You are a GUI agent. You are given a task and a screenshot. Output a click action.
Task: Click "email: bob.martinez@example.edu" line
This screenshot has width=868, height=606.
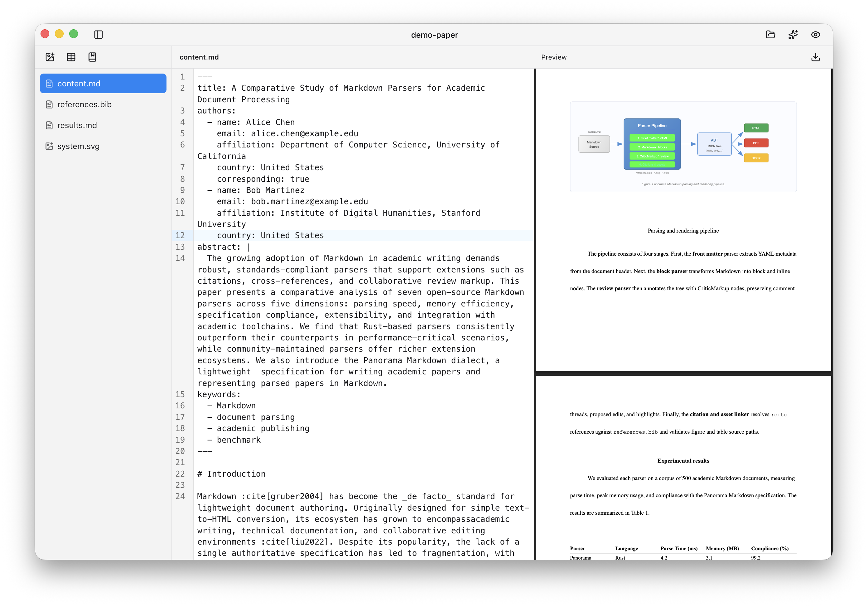pos(292,201)
